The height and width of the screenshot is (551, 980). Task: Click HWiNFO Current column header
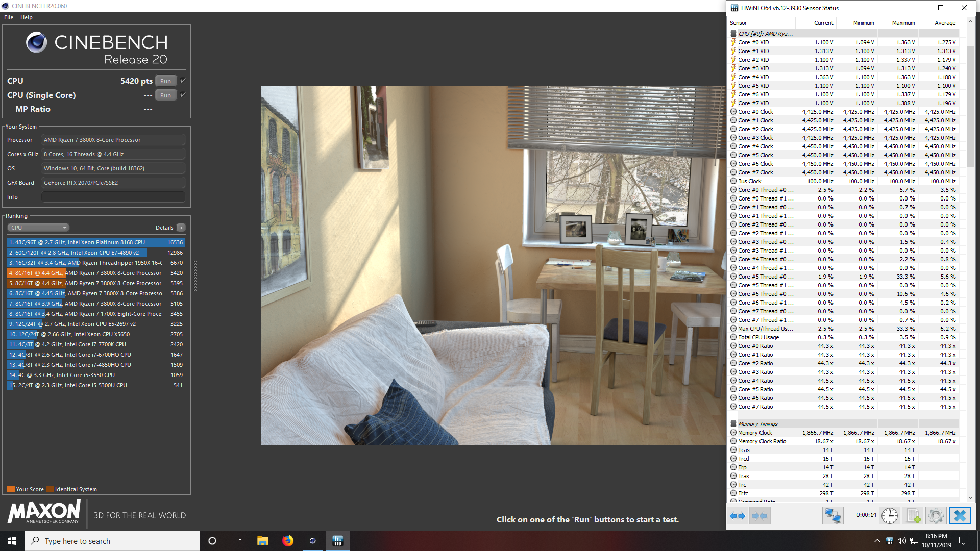816,23
